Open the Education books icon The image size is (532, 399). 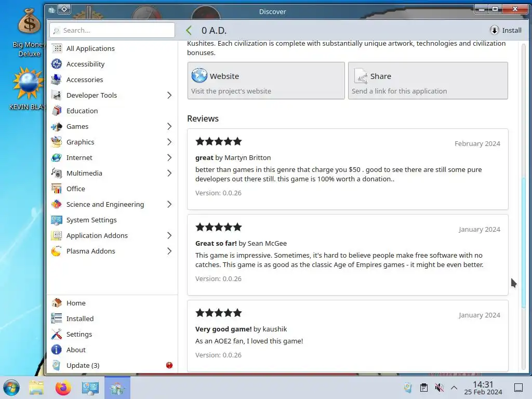click(x=57, y=111)
